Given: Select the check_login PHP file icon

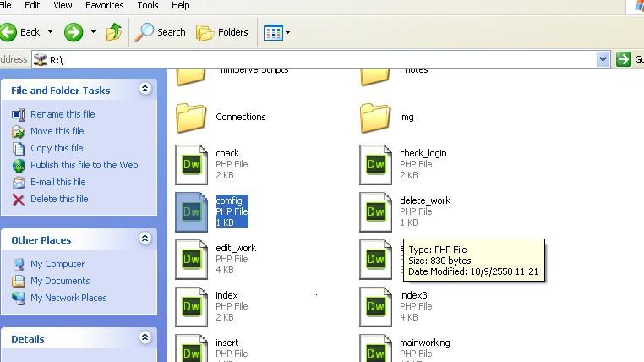Looking at the screenshot, I should pyautogui.click(x=375, y=163).
